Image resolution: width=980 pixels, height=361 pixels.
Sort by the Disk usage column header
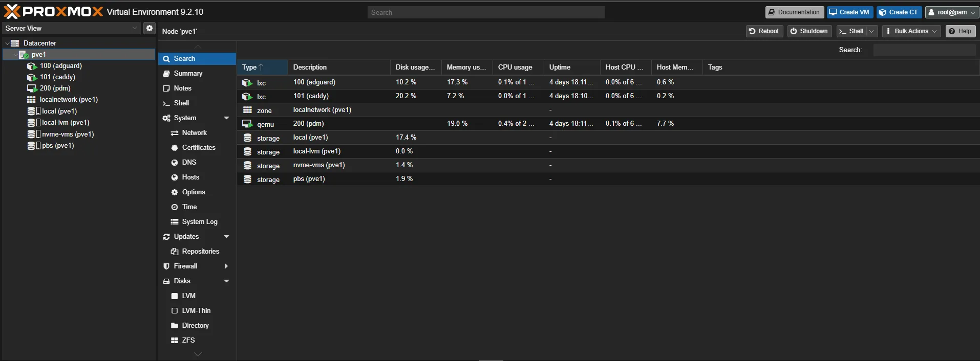[416, 67]
